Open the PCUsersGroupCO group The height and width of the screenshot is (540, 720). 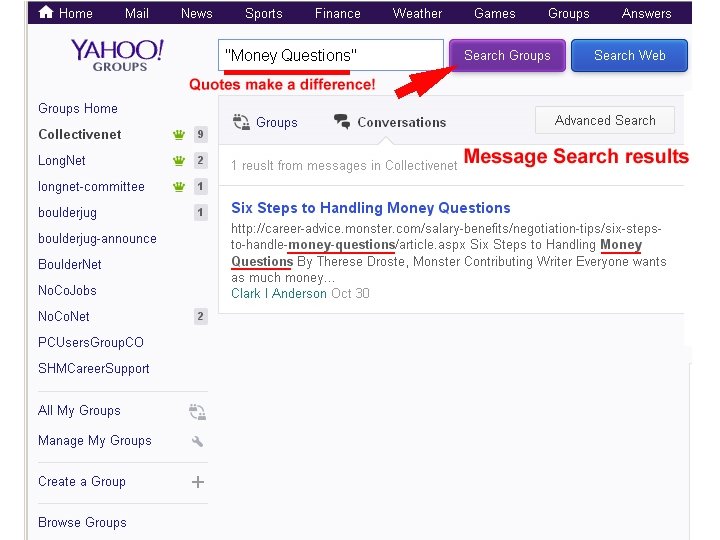pyautogui.click(x=91, y=343)
